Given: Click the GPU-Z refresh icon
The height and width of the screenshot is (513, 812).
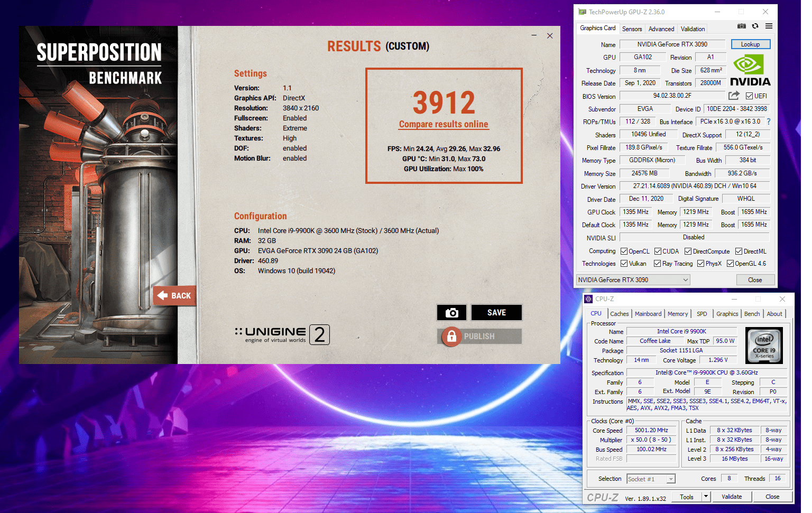Looking at the screenshot, I should [755, 26].
